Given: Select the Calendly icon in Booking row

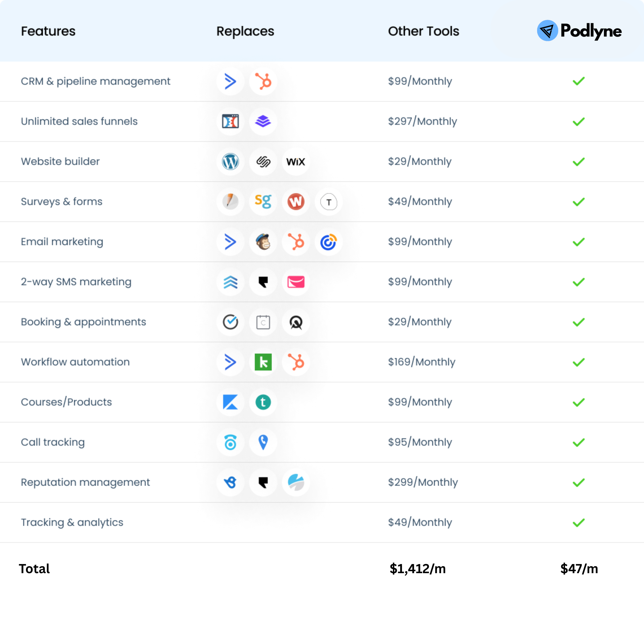Looking at the screenshot, I should point(263,322).
